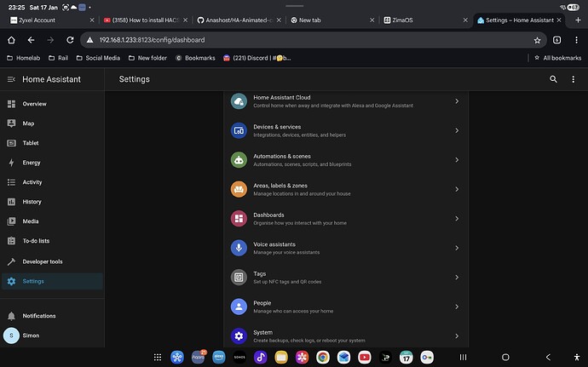Open the app drawer grid in taskbar
Screen dimensions: 588x367
click(158, 358)
